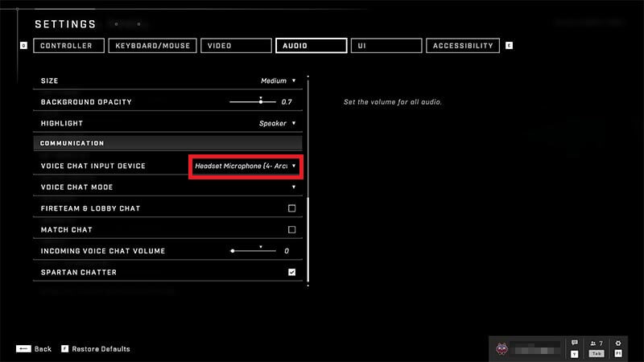Disable Spartan Chatter checkbox
The image size is (644, 362).
point(291,272)
